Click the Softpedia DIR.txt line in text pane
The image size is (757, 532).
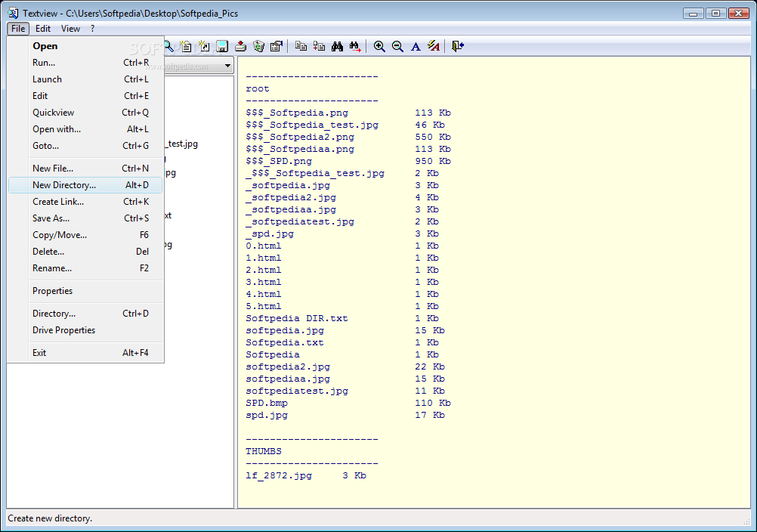[297, 318]
